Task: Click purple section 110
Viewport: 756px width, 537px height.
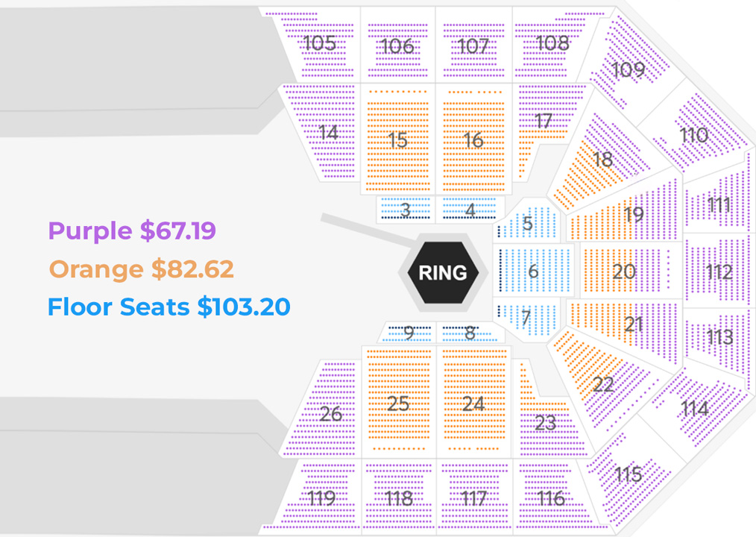Action: [693, 135]
